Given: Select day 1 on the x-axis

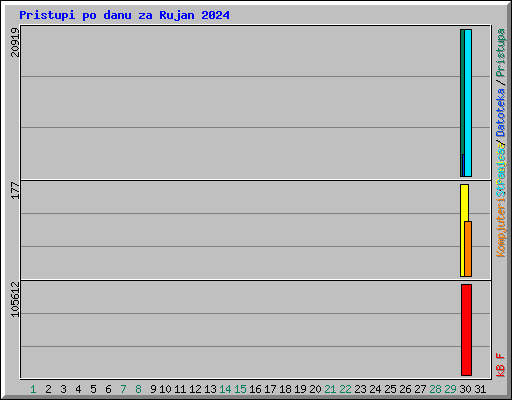Looking at the screenshot, I should [x=33, y=389].
